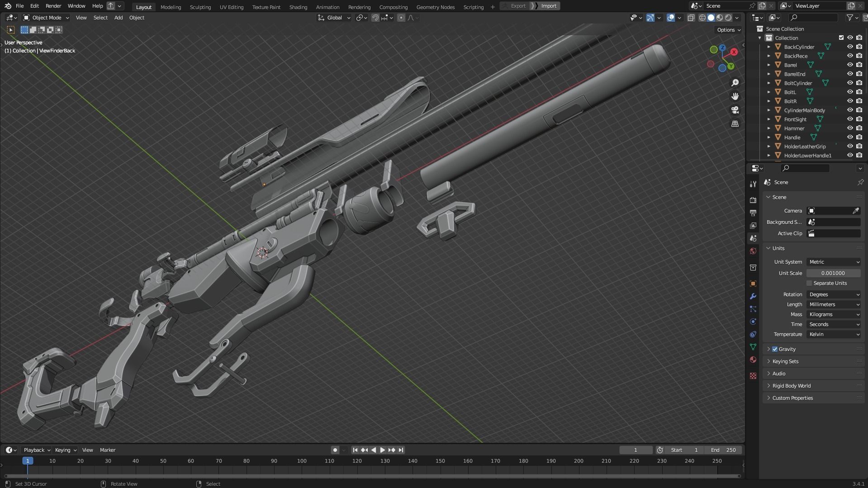Hide BackCylinder in viewport via eye icon
The image size is (868, 488).
coord(850,47)
